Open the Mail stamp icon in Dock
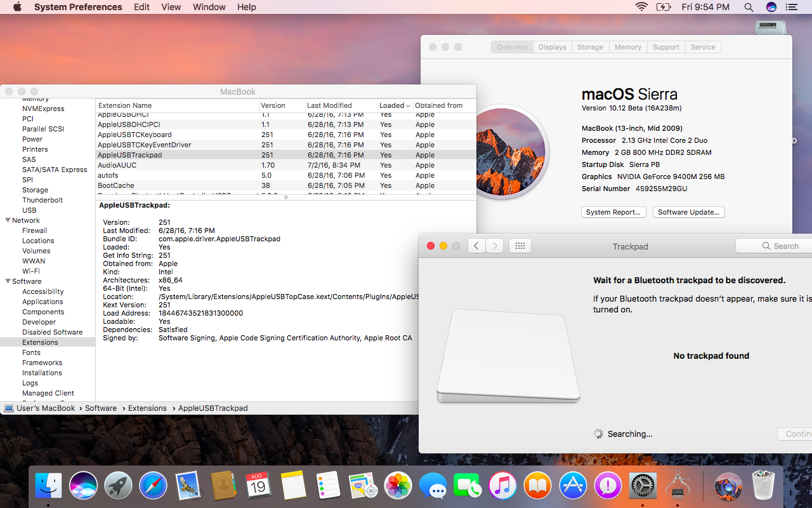 (x=188, y=486)
